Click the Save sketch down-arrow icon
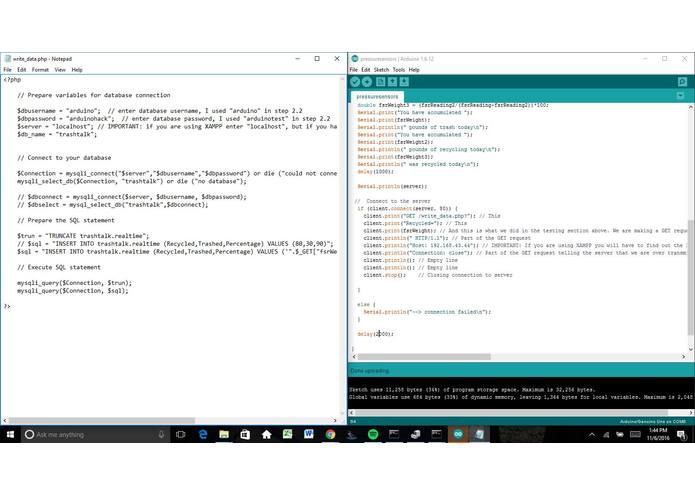Screen dimensions: 695x494 [x=404, y=82]
